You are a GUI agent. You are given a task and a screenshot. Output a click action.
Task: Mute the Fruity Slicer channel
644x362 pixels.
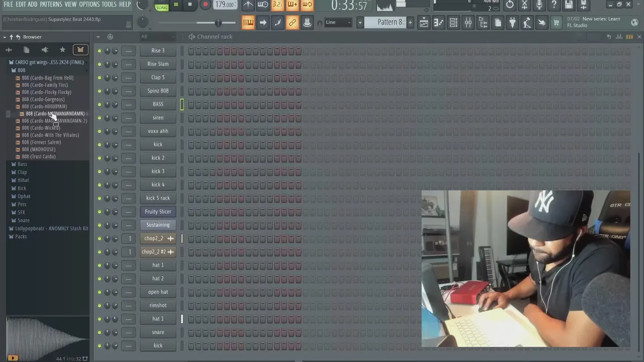tap(99, 212)
